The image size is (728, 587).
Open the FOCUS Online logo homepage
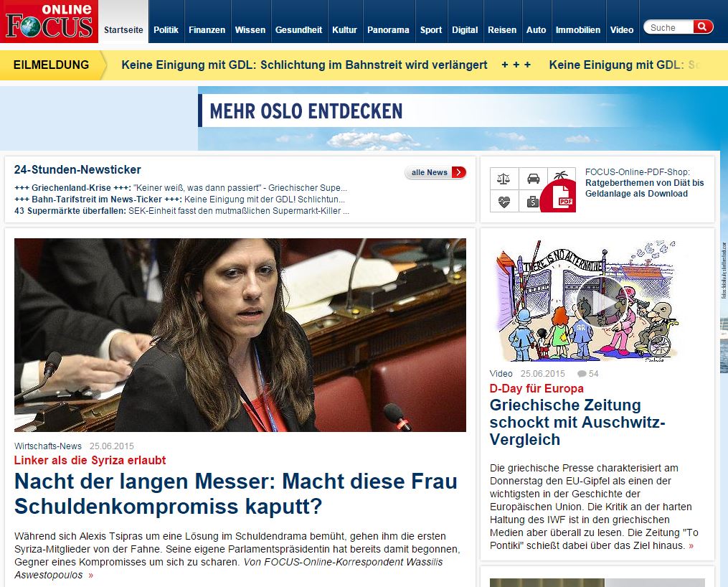click(x=49, y=22)
